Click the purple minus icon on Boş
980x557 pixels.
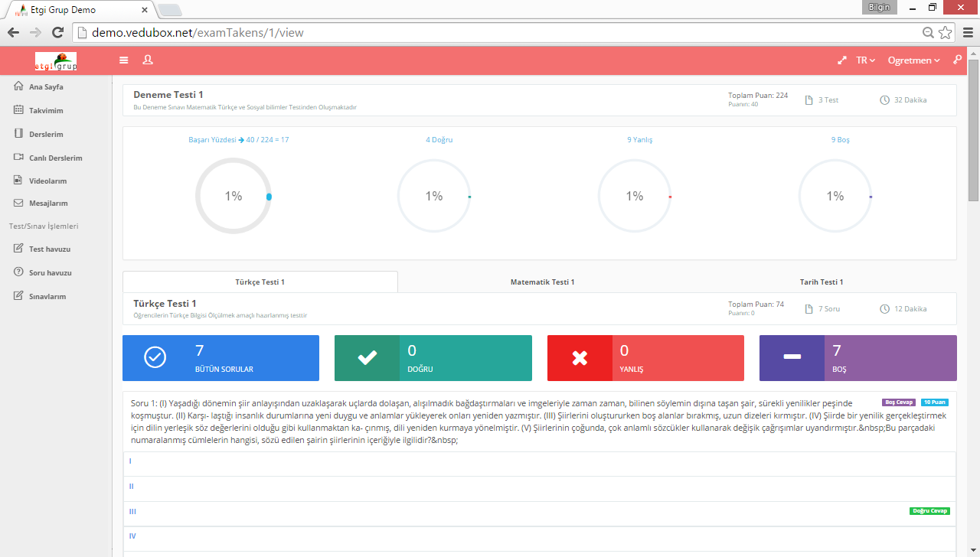click(792, 357)
